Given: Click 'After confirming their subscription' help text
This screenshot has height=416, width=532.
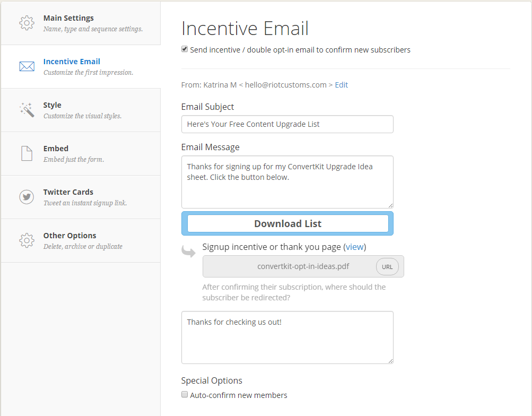Looking at the screenshot, I should coord(294,292).
